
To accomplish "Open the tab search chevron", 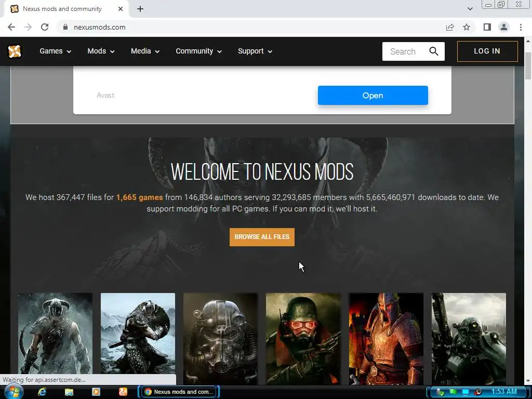I will [x=470, y=9].
